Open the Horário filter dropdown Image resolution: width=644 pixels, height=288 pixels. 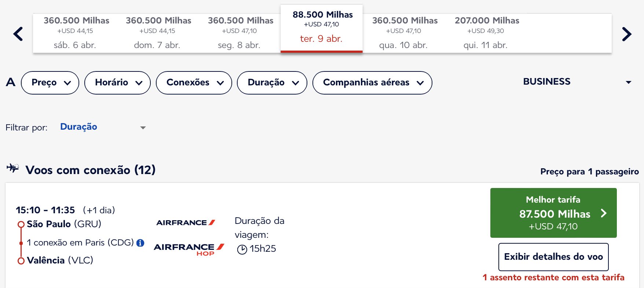117,83
